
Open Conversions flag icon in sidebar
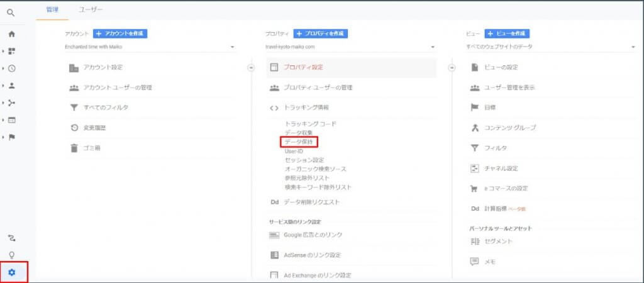click(x=11, y=137)
